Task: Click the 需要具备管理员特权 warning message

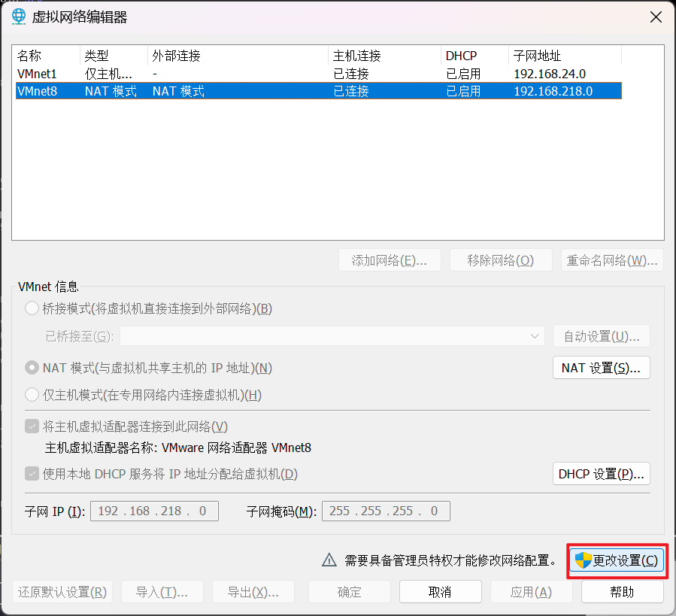Action: pos(450,560)
